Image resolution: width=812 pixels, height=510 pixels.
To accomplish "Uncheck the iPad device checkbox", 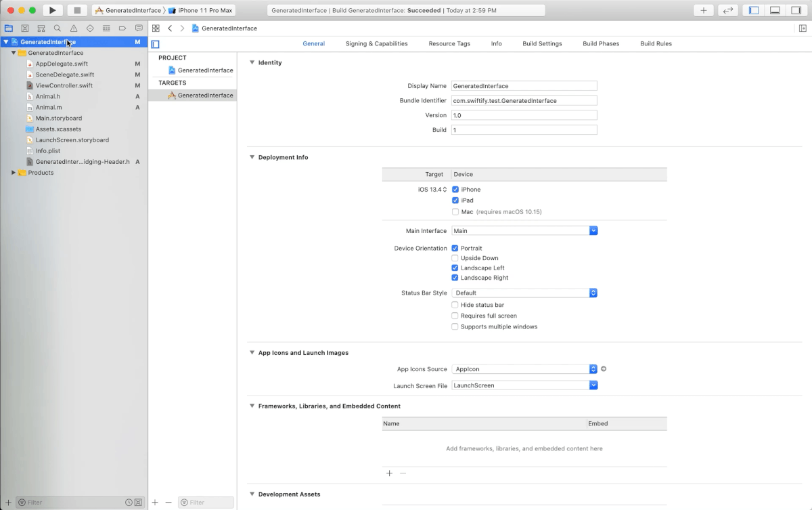I will 455,200.
